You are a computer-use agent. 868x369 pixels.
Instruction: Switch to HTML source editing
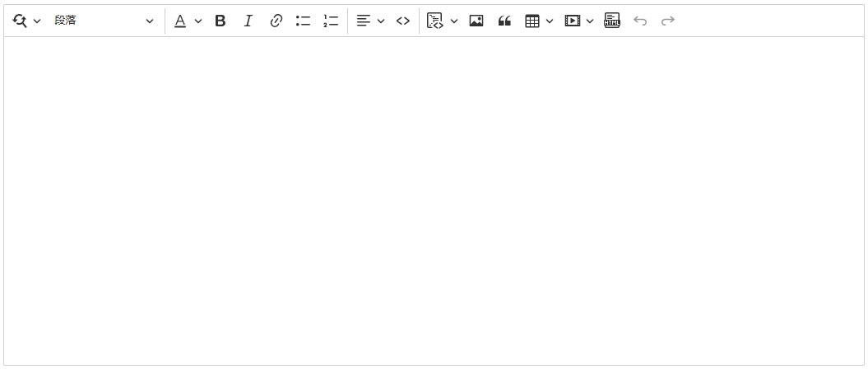(611, 21)
